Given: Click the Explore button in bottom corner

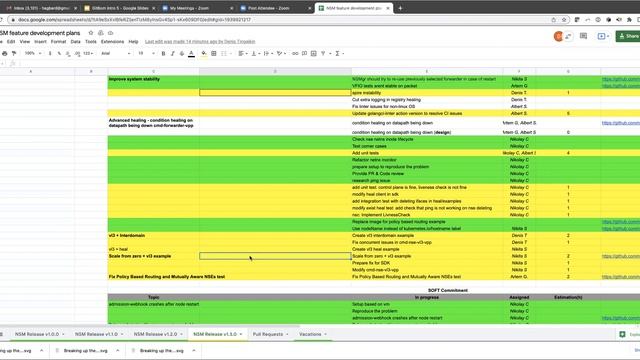Looking at the screenshot, I should pos(628,334).
